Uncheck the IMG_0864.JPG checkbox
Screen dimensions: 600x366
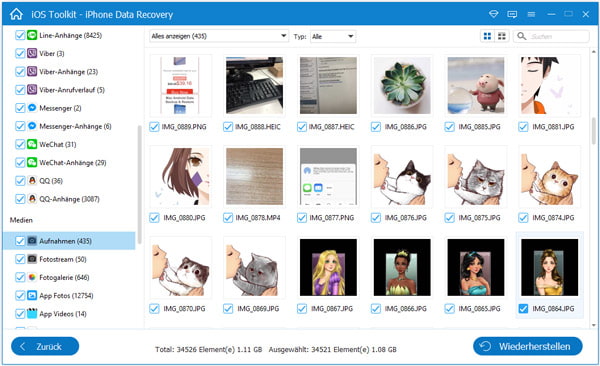[523, 309]
